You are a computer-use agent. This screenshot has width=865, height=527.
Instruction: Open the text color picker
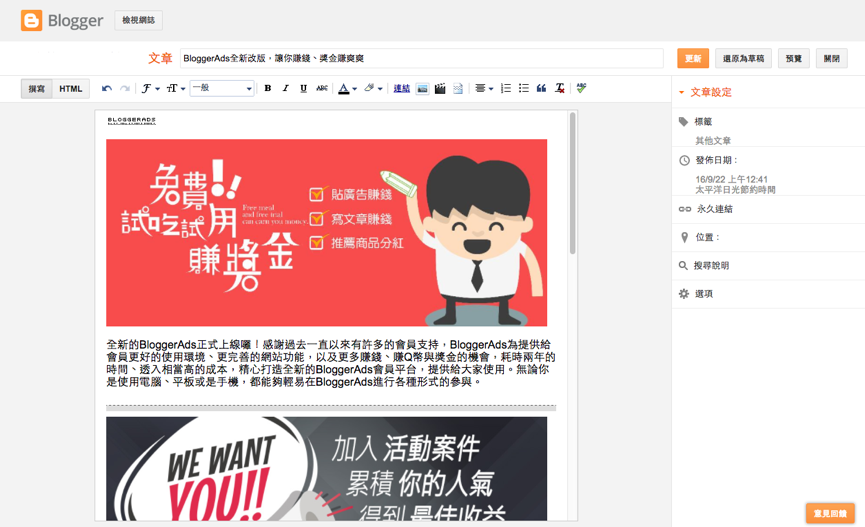[x=347, y=88]
